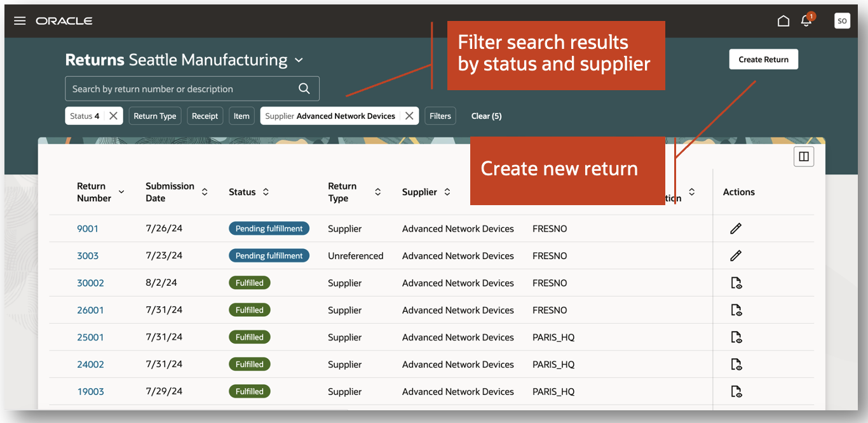
Task: Expand the Seattle Manufacturing organization dropdown
Action: 299,60
